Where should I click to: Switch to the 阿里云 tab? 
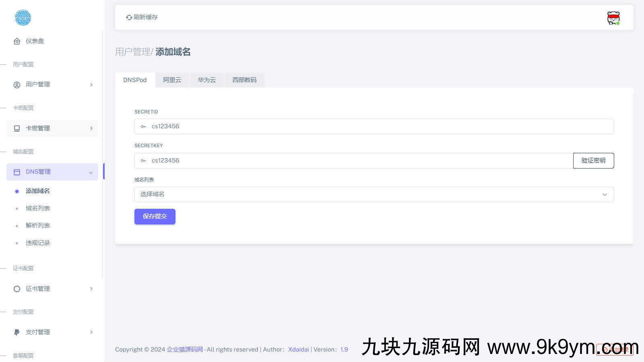click(x=172, y=80)
